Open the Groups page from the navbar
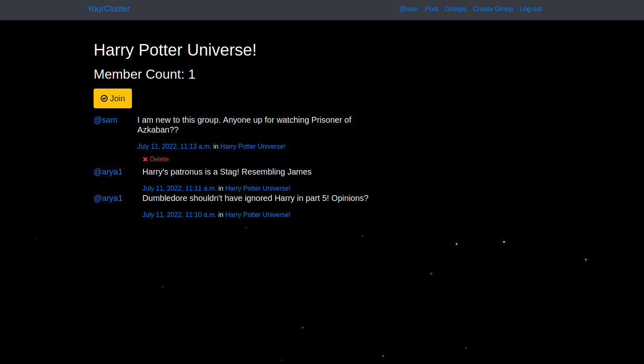Screen dimensions: 644x364 point(456,9)
